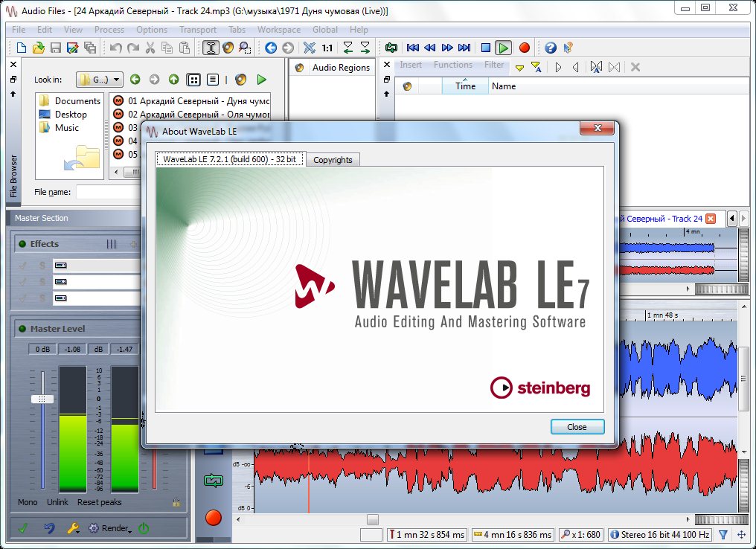Click the yellow create marker icon
756x549 pixels.
point(519,68)
